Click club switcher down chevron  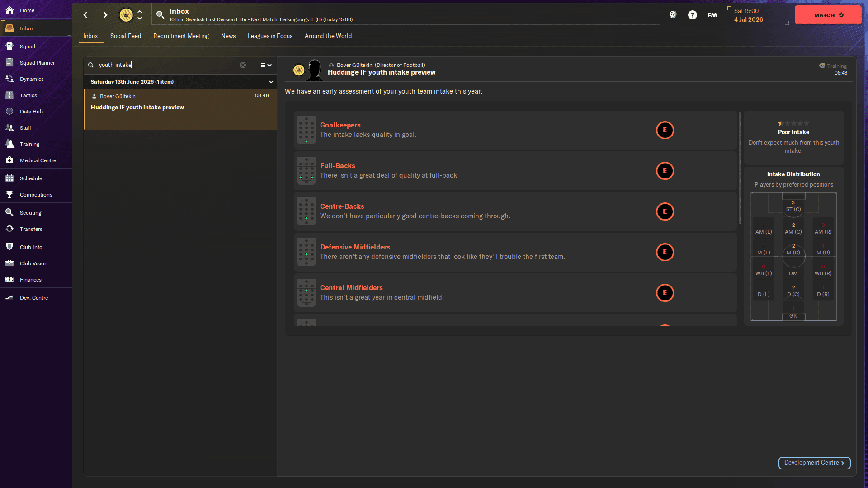pyautogui.click(x=140, y=19)
